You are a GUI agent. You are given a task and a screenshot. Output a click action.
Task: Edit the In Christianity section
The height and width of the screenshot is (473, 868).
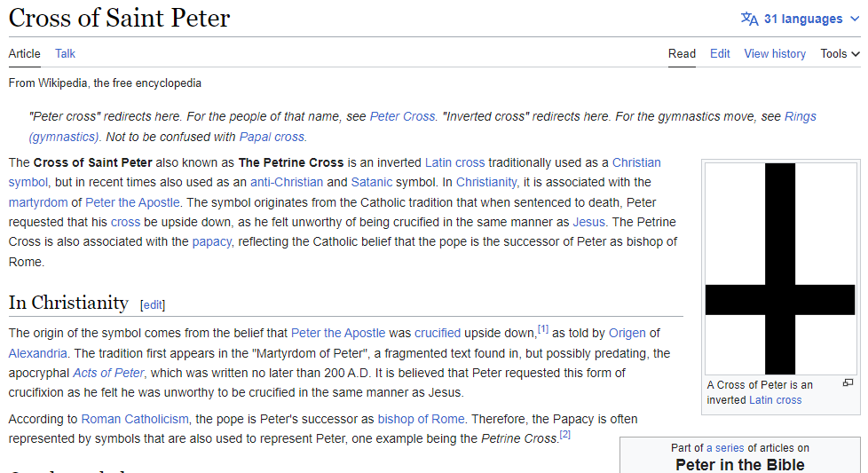coord(153,304)
